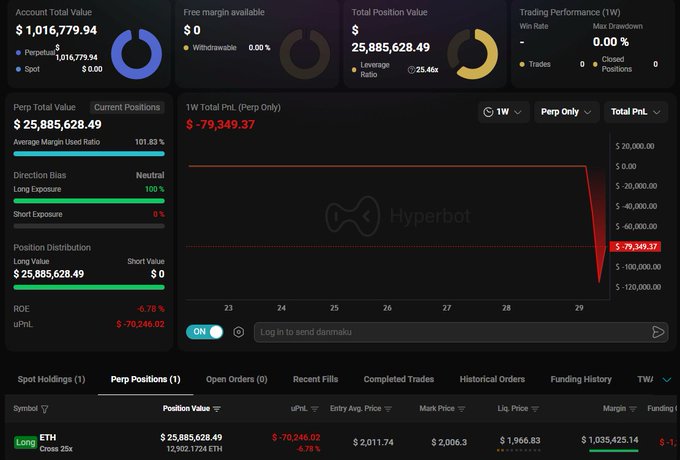Image resolution: width=680 pixels, height=460 pixels.
Task: Open the 1W time range dropdown
Action: [x=503, y=112]
